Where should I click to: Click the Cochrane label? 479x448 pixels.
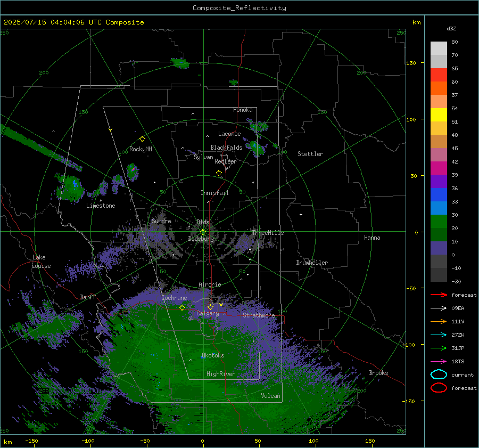(174, 298)
